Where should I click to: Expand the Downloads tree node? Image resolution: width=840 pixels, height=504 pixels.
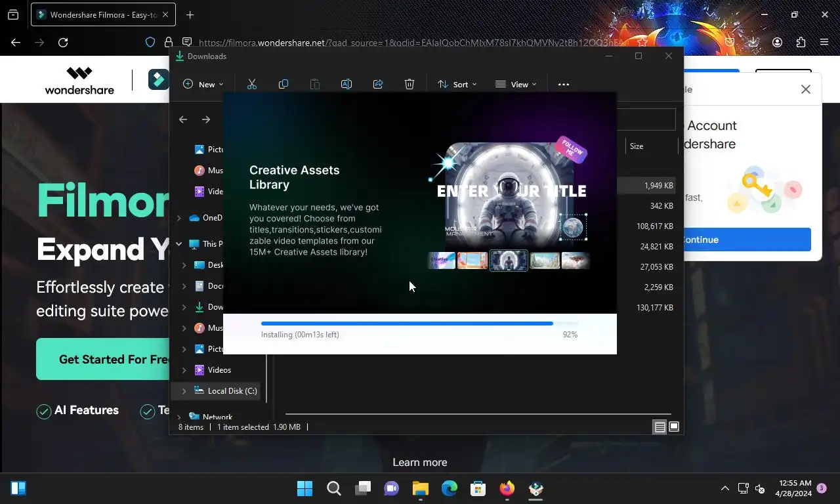(x=184, y=307)
